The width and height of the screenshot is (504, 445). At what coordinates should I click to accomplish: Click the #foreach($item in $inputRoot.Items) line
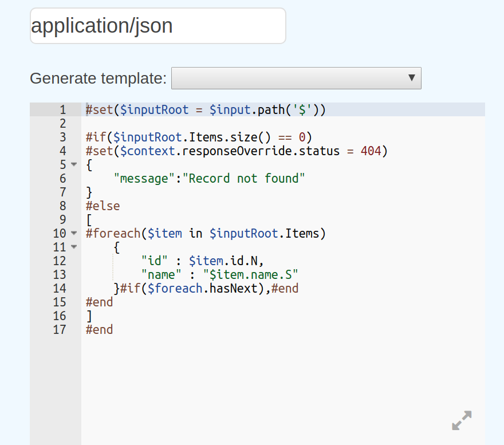(x=206, y=234)
